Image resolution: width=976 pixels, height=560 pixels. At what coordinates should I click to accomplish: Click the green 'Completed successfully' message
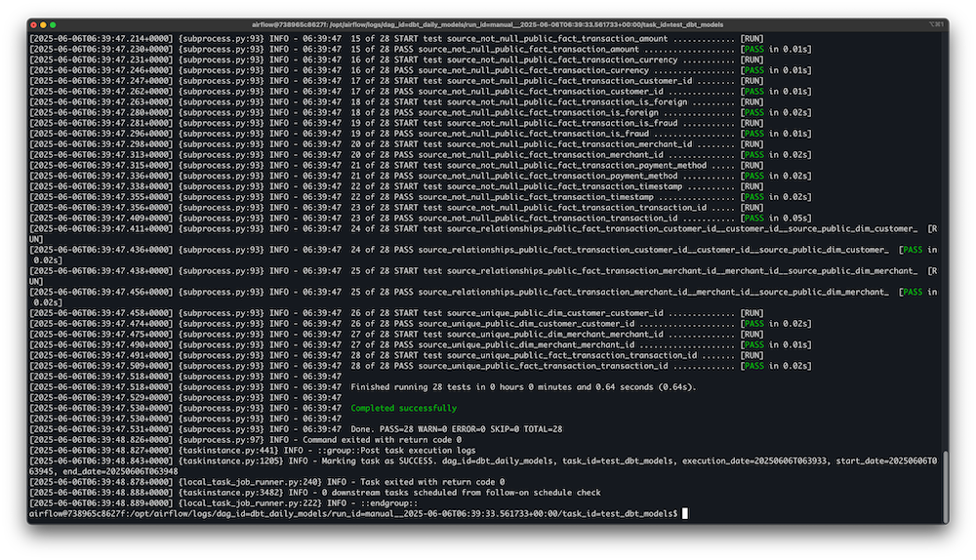tap(403, 408)
